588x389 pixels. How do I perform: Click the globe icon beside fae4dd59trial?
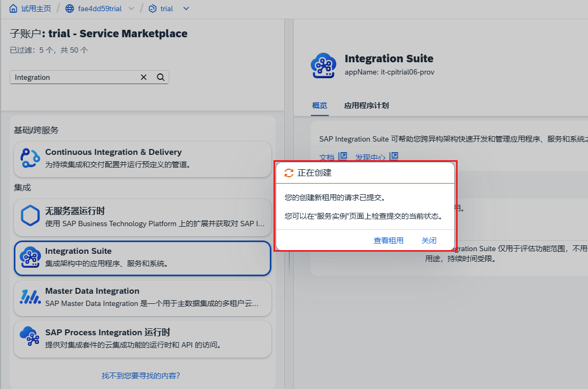pos(69,8)
